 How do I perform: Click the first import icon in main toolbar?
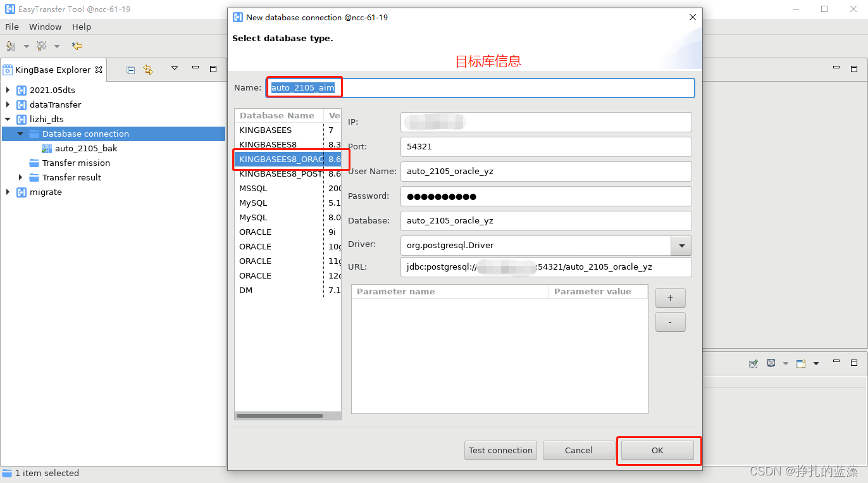point(11,46)
